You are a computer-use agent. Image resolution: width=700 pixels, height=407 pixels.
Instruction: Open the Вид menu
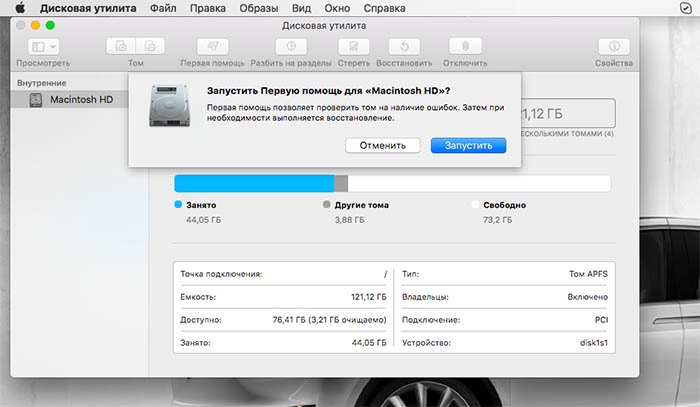(x=301, y=8)
